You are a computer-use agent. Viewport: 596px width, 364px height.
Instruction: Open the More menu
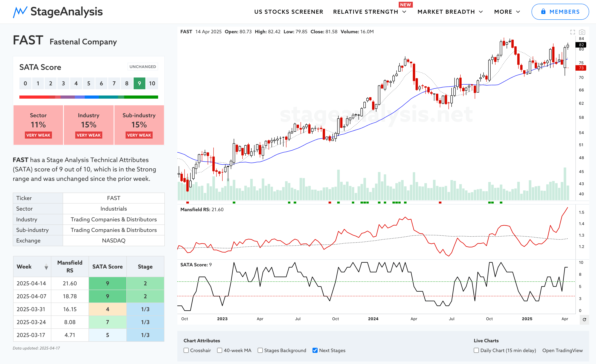[503, 12]
